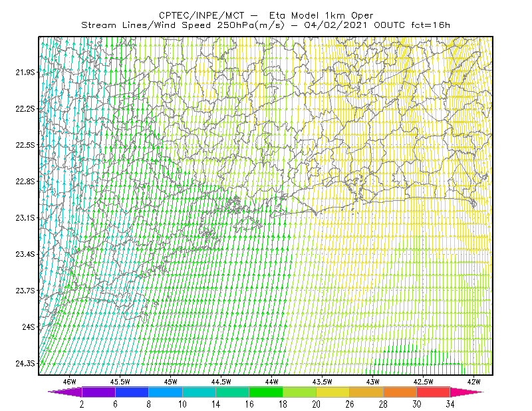Click the longitude label 42.5W
The width and height of the screenshot is (532, 411).
424,382
